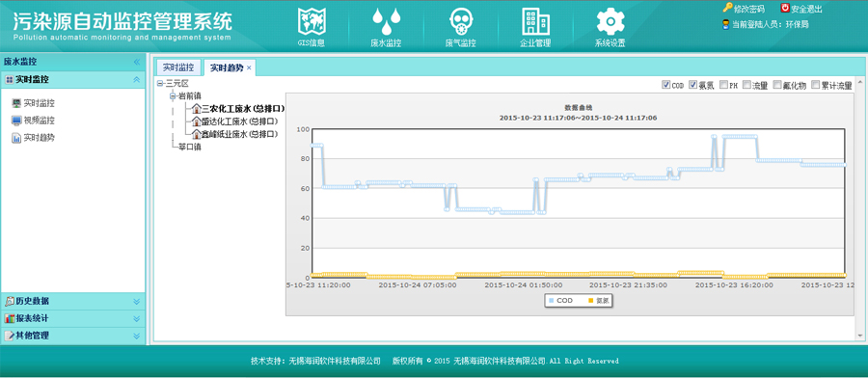This screenshot has height=378, width=868.
Task: Click the x-axis label 2015-10-23 16:20:00
Action: 734,285
